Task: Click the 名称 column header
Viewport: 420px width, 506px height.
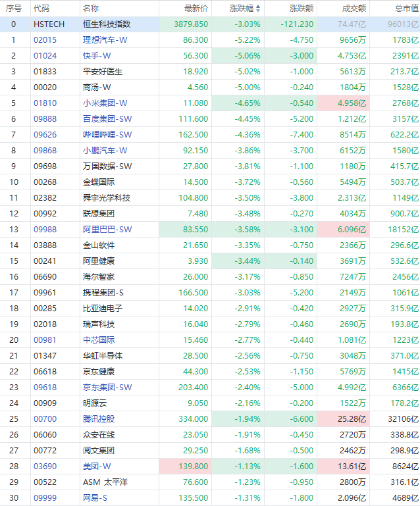Action: click(x=91, y=9)
